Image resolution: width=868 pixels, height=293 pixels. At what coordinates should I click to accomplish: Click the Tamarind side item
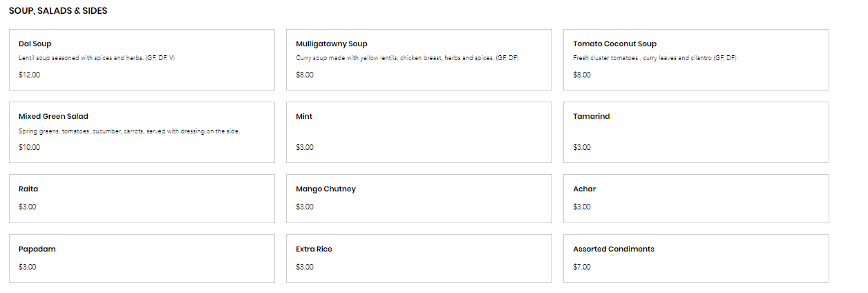pyautogui.click(x=591, y=116)
